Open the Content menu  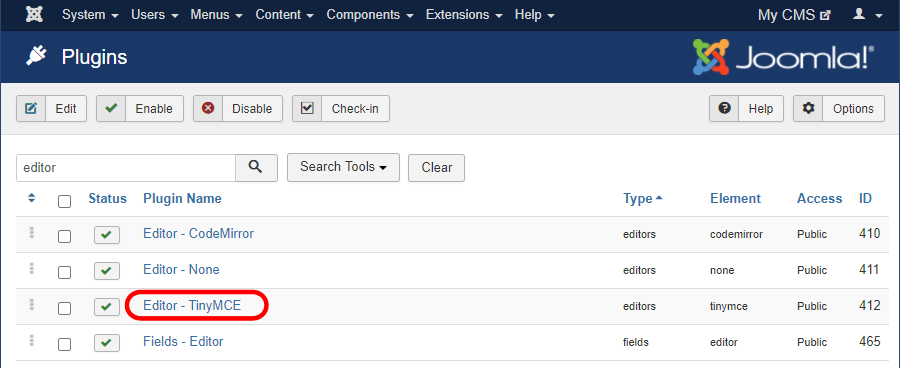(285, 15)
